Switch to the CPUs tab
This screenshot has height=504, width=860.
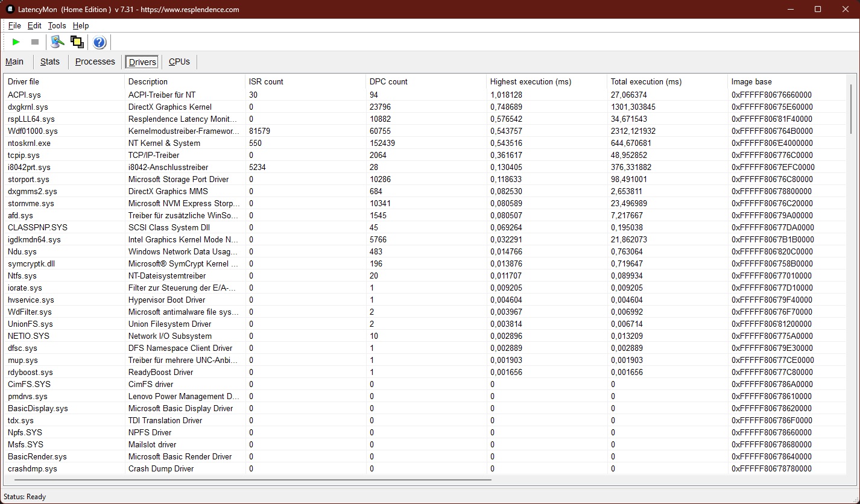coord(179,61)
